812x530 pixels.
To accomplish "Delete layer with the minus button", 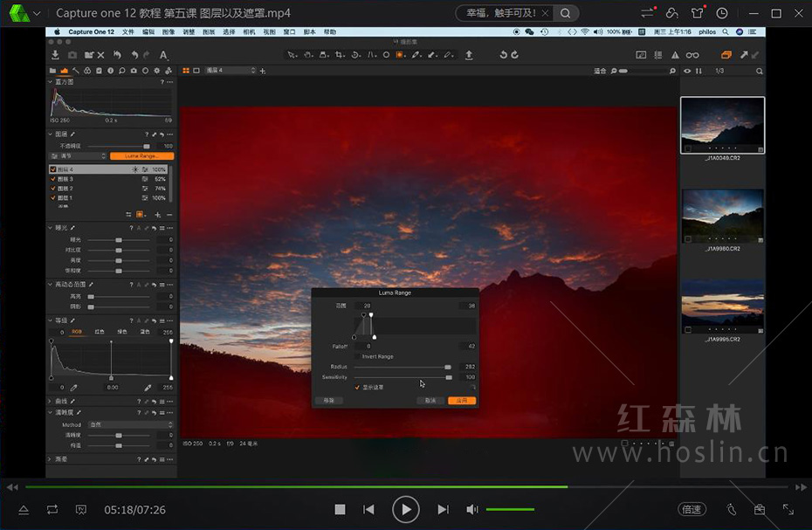I will [x=169, y=215].
